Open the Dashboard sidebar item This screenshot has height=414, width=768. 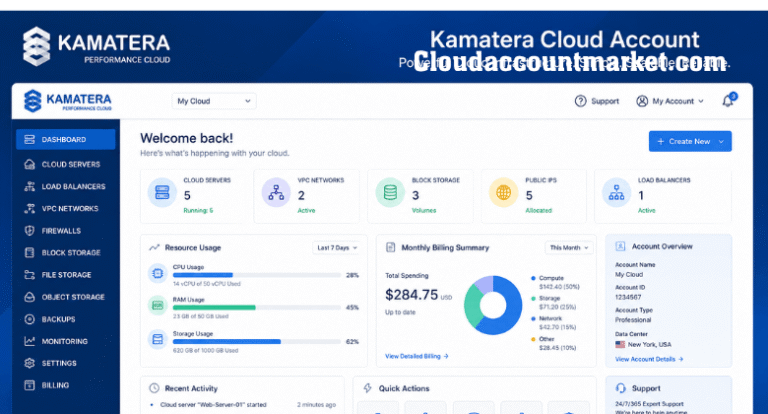pos(66,140)
